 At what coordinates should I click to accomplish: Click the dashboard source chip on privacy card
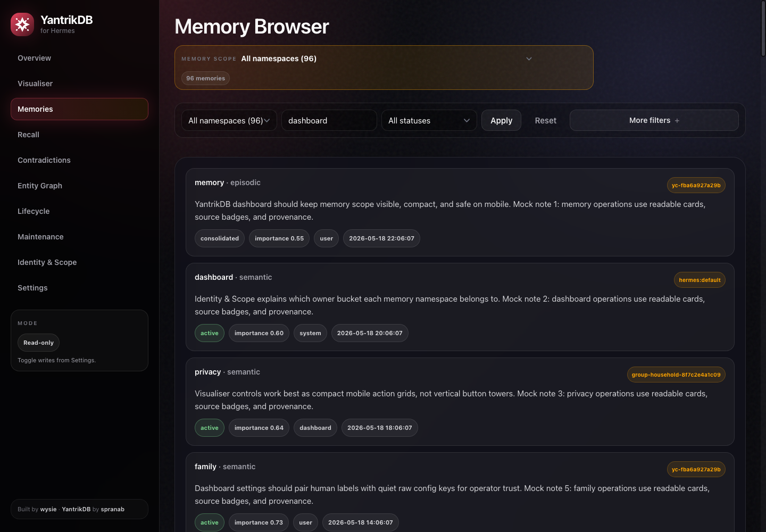pyautogui.click(x=315, y=428)
